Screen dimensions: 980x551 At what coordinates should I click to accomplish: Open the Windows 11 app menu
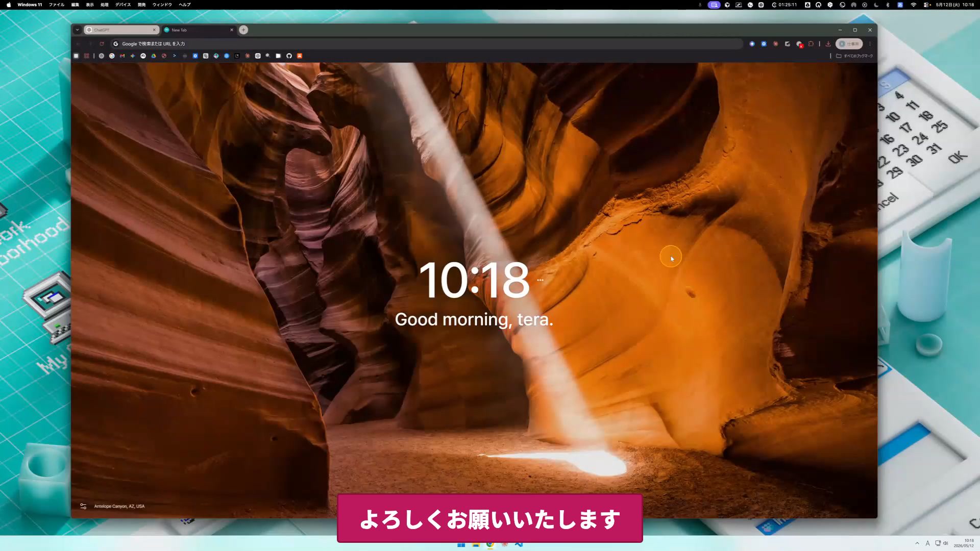coord(30,5)
